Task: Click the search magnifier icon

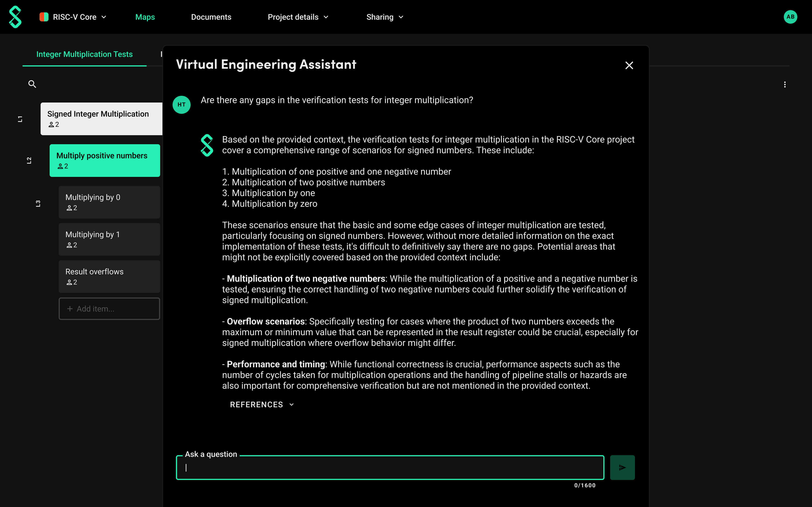Action: pyautogui.click(x=32, y=84)
